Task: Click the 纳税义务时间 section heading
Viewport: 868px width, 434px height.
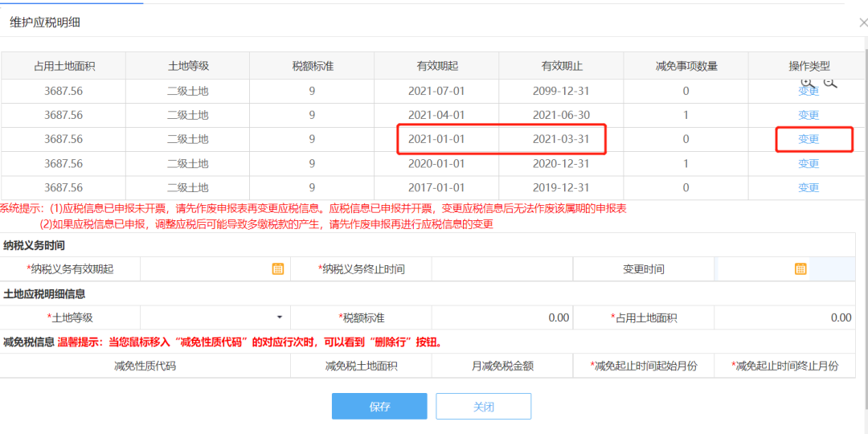Action: [x=35, y=245]
